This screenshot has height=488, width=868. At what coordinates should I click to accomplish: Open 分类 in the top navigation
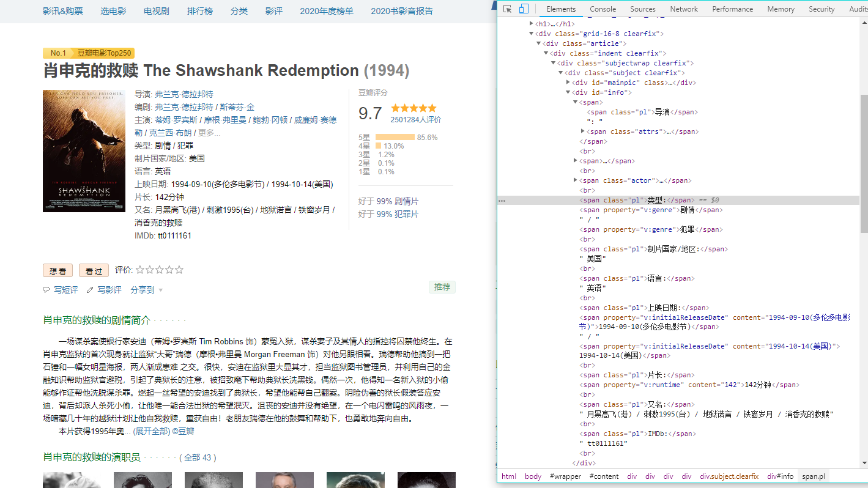[239, 11]
